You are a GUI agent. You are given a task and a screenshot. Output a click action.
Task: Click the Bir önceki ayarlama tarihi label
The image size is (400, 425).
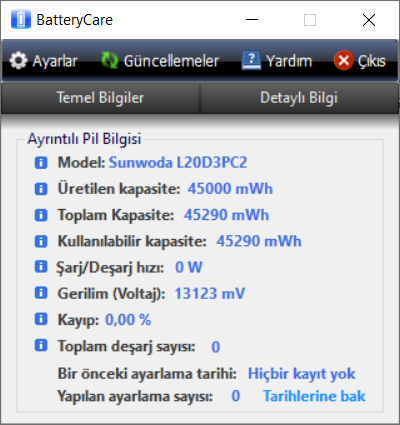tap(147, 373)
